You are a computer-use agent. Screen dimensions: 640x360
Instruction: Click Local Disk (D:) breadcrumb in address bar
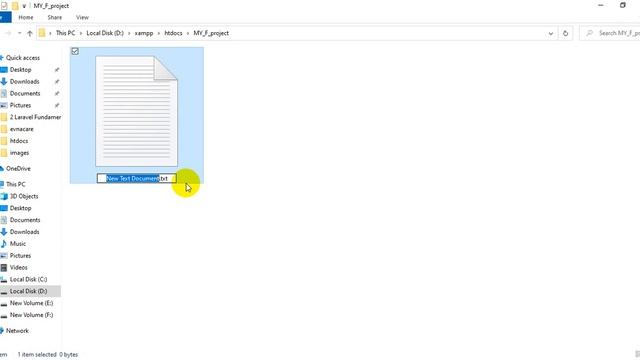[105, 33]
